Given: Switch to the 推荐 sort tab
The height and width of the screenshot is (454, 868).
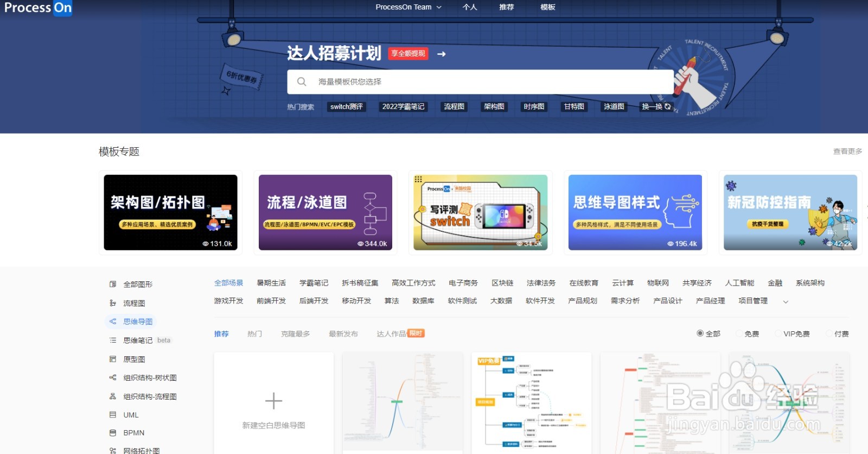Looking at the screenshot, I should [221, 334].
